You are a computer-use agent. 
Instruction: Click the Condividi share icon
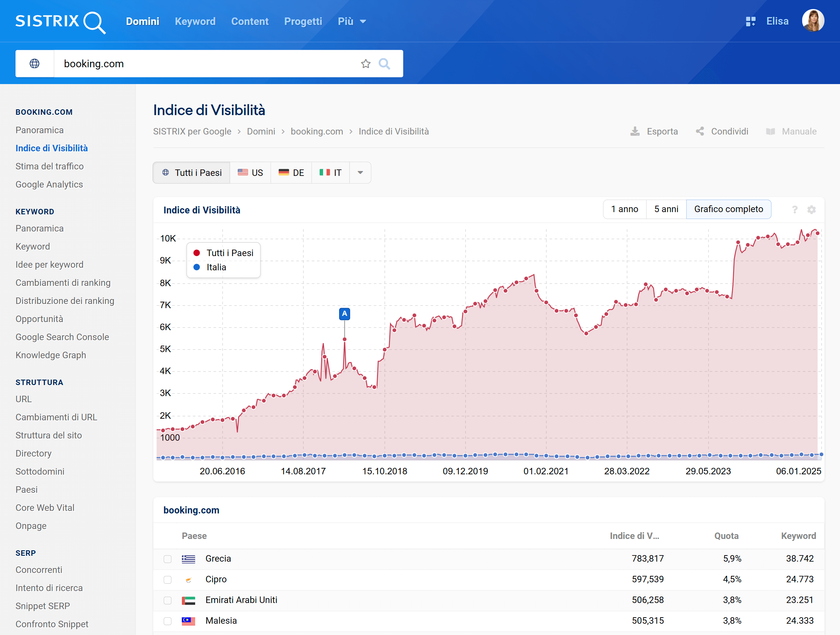700,132
